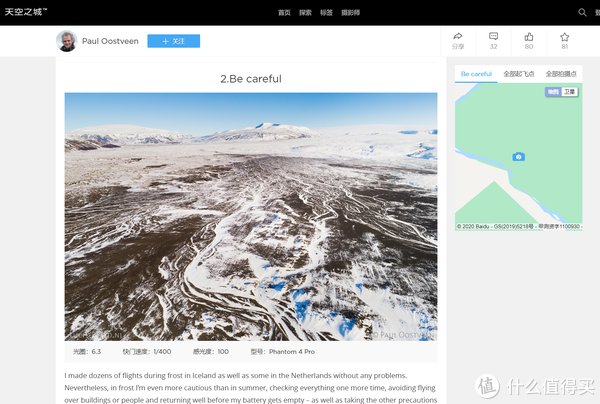Click the blue 关注 follow button
The height and width of the screenshot is (404, 600).
[174, 41]
